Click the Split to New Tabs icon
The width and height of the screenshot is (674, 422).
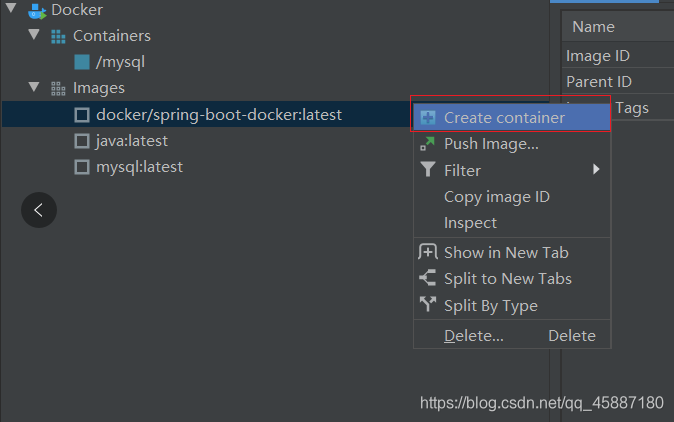point(428,278)
